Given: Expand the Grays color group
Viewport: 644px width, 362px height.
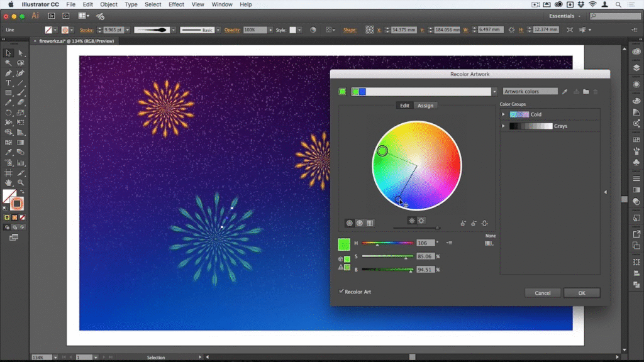Looking at the screenshot, I should coord(503,125).
